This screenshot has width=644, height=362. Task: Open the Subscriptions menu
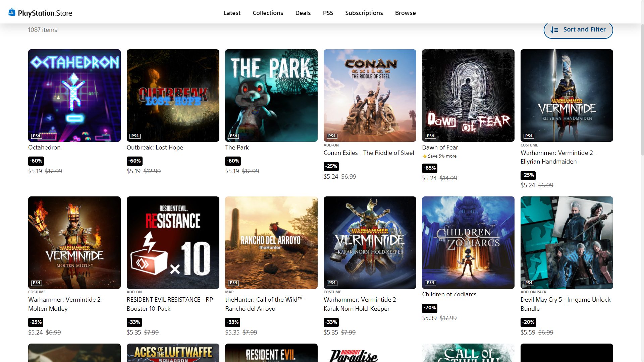pyautogui.click(x=364, y=13)
